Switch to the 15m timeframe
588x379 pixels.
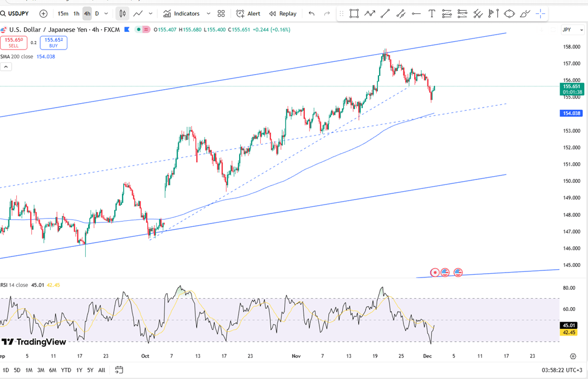coord(63,13)
